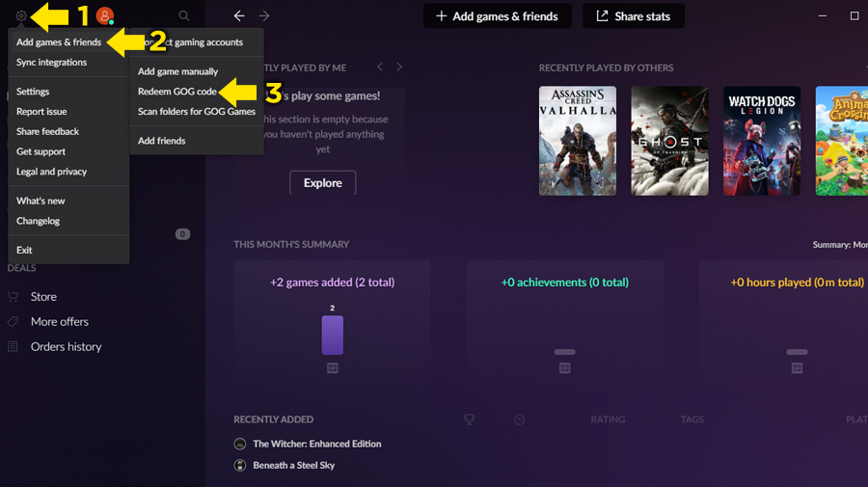The image size is (868, 487).
Task: Open The Witcher: Enhanced Edition entry
Action: 316,444
